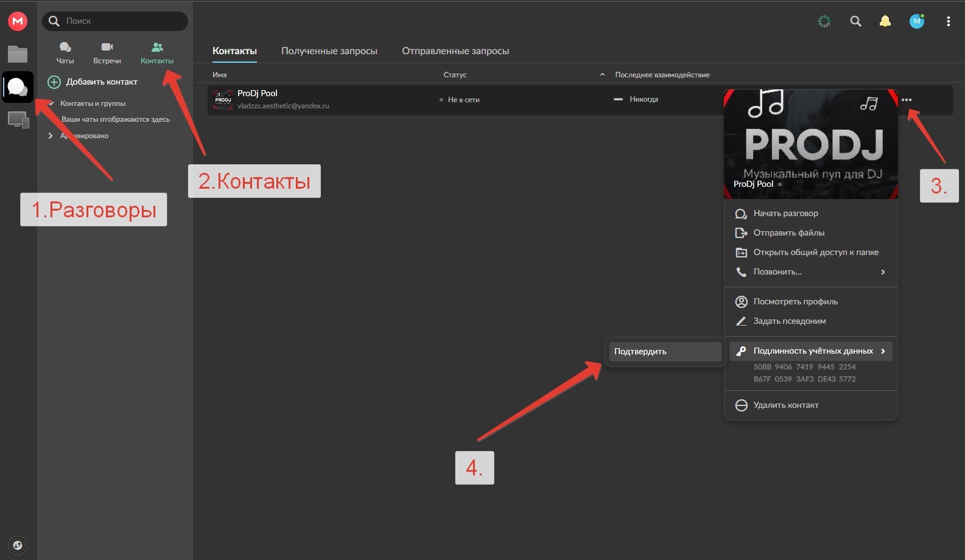This screenshot has height=560, width=965.
Task: Expand Подлинность учётных данных submenu
Action: click(810, 351)
